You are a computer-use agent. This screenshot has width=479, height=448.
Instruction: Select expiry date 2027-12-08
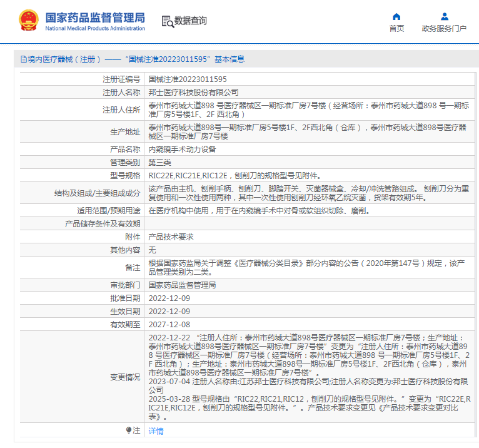point(169,325)
